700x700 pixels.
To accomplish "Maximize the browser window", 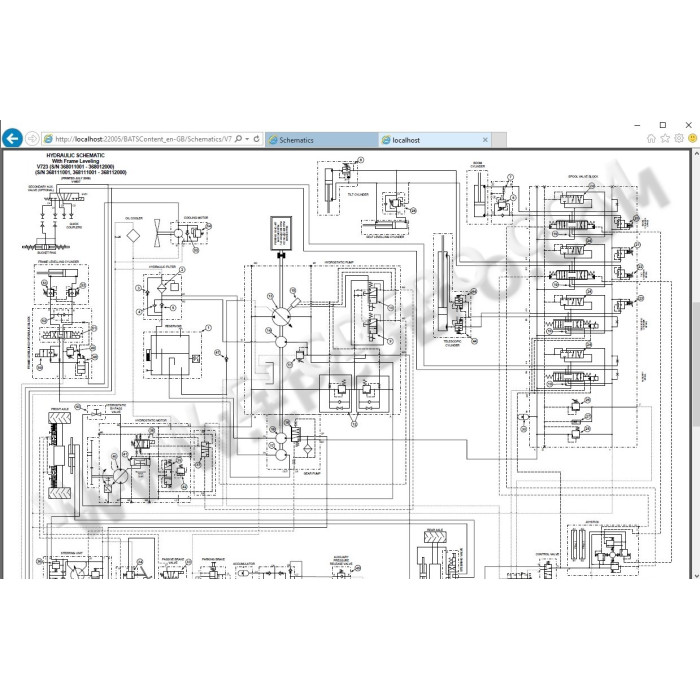I will 663,125.
